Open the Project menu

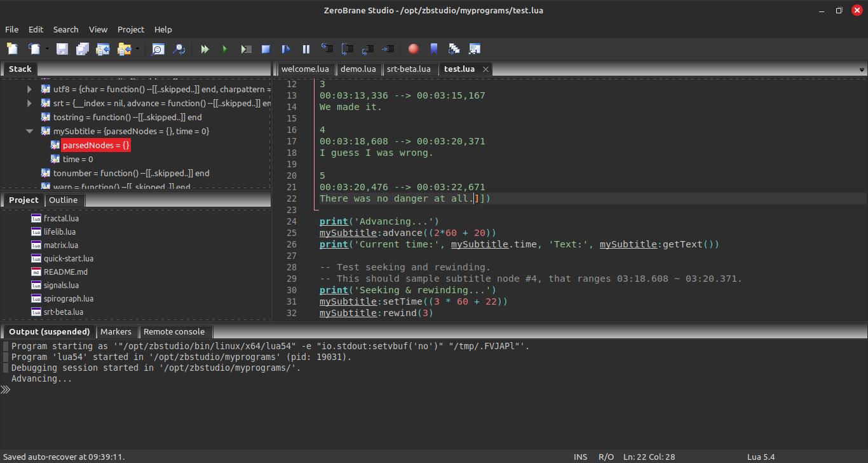[x=131, y=29]
